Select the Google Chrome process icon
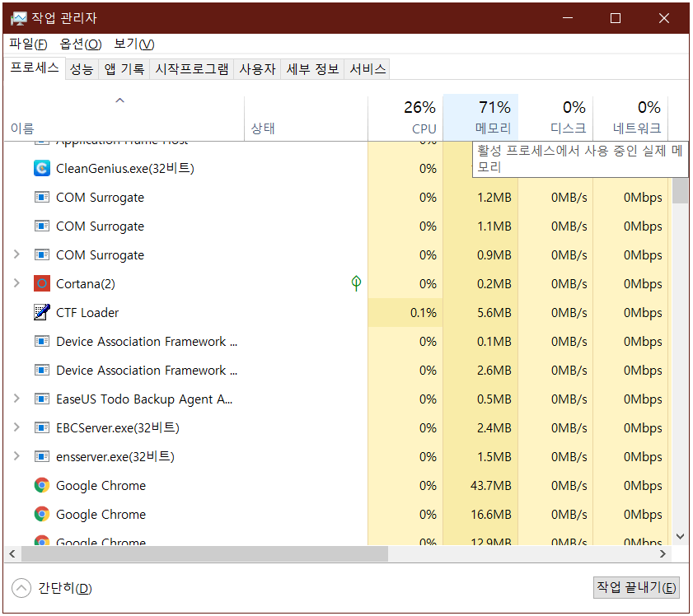693x616 pixels. point(43,485)
